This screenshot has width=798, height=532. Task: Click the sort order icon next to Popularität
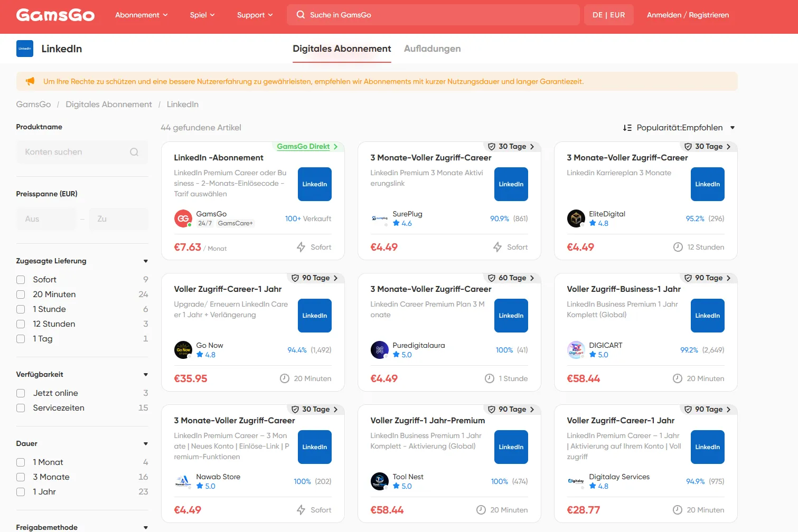pos(627,128)
